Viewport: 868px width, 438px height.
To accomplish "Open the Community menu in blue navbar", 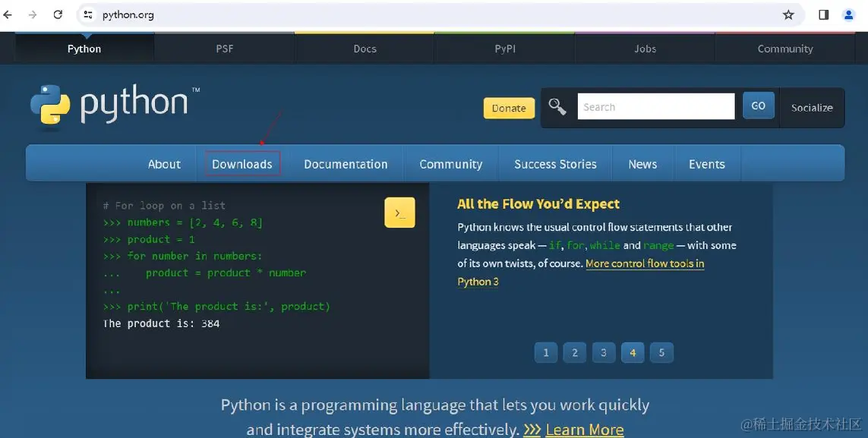I will [x=450, y=164].
